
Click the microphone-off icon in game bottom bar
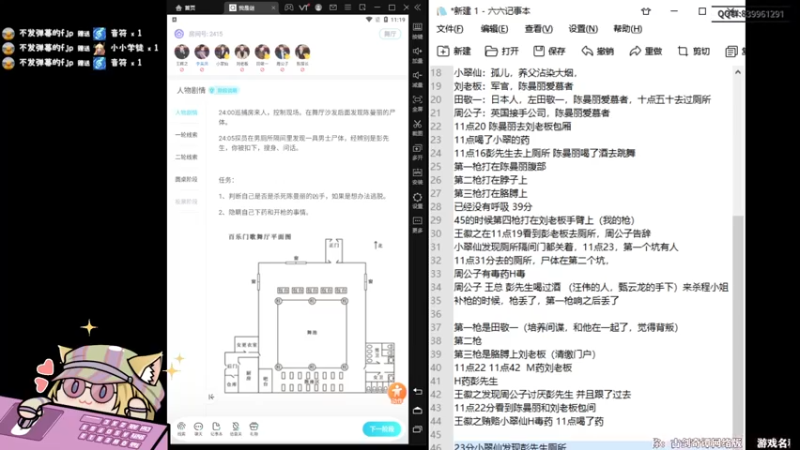[x=235, y=429]
